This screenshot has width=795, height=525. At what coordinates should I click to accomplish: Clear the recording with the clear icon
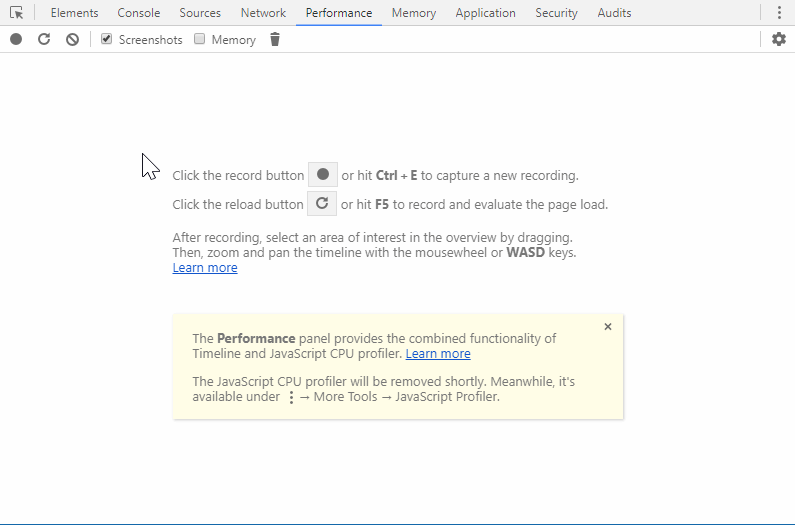click(x=72, y=39)
